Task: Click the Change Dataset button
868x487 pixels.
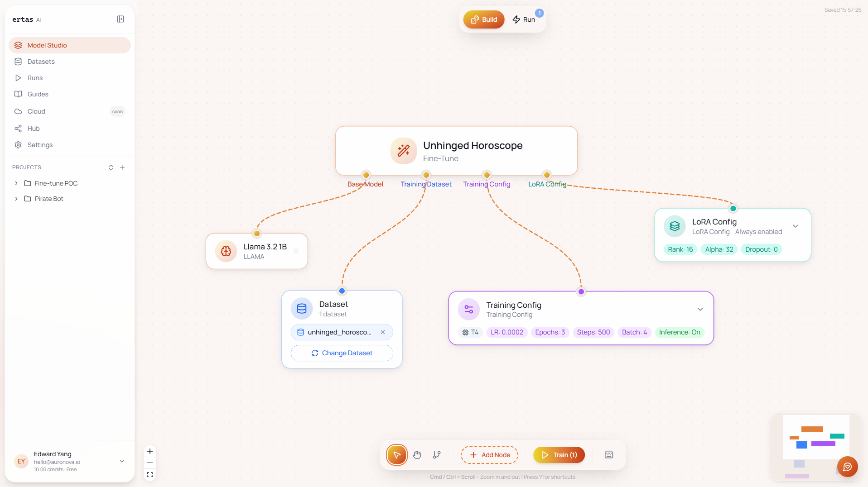Action: pos(342,353)
